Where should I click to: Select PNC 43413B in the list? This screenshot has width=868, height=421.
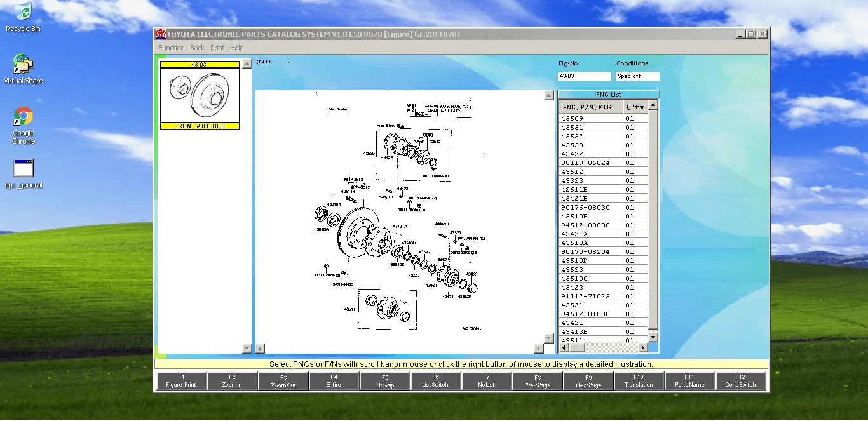[x=591, y=331]
